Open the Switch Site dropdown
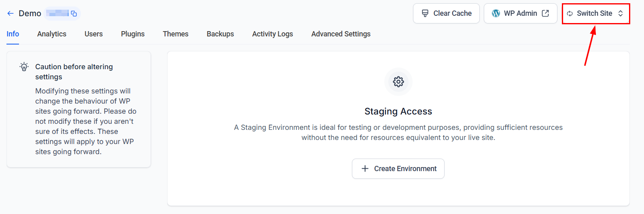 coord(596,14)
